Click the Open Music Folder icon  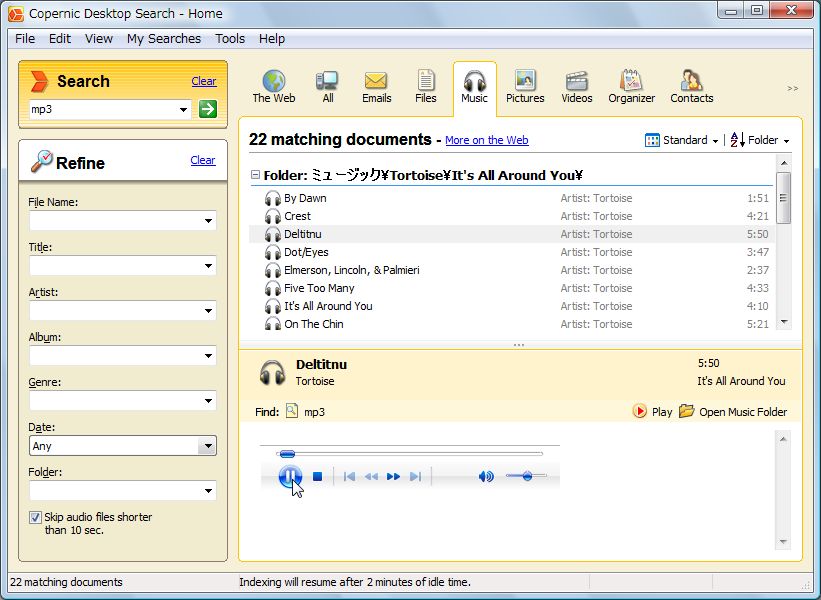pyautogui.click(x=686, y=411)
